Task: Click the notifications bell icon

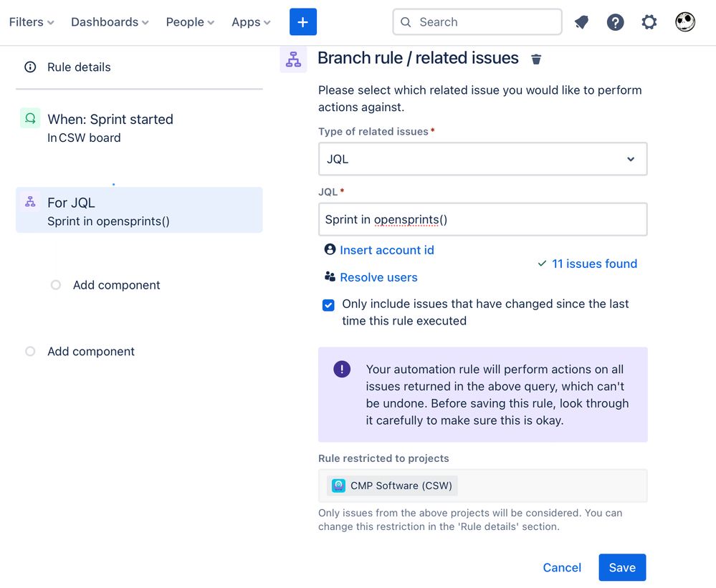Action: pos(581,22)
